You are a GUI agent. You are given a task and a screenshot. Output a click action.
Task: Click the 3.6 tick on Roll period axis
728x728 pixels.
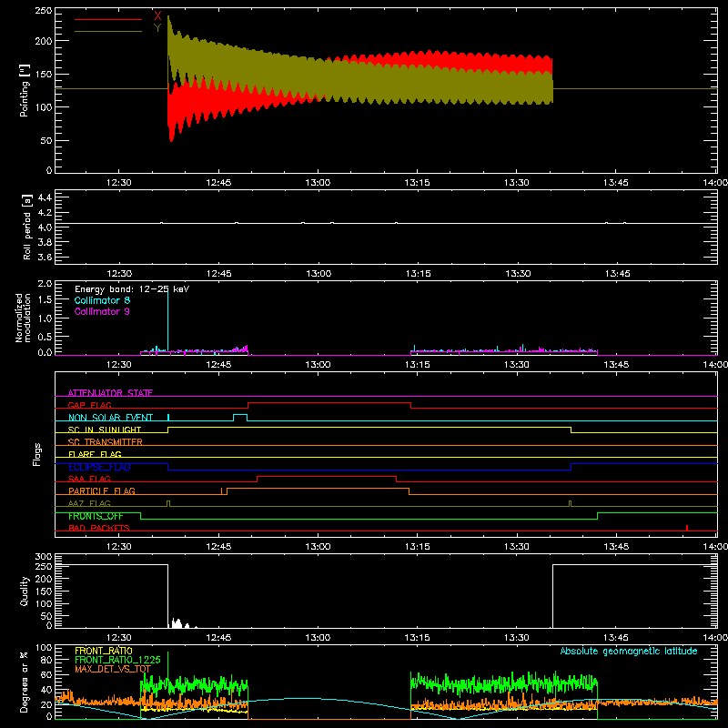(45, 257)
